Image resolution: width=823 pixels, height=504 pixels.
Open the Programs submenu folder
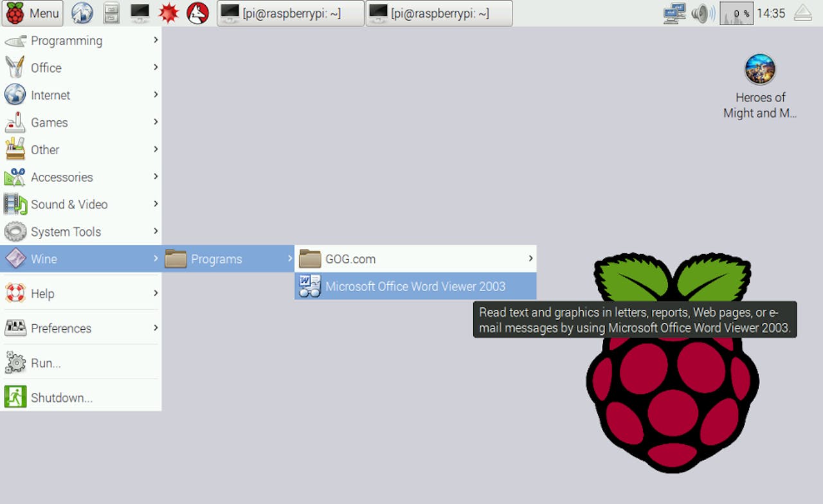coord(228,259)
